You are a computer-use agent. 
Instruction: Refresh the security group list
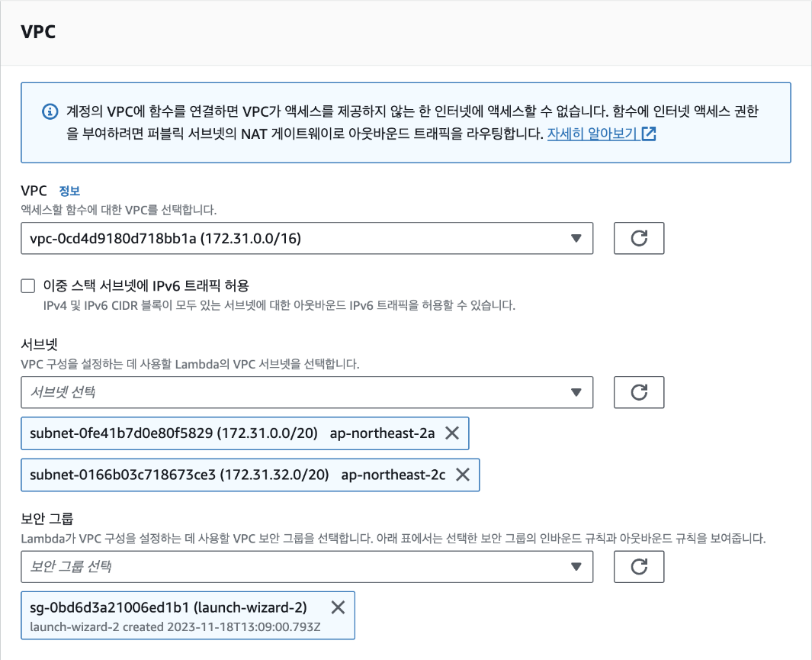[x=638, y=567]
